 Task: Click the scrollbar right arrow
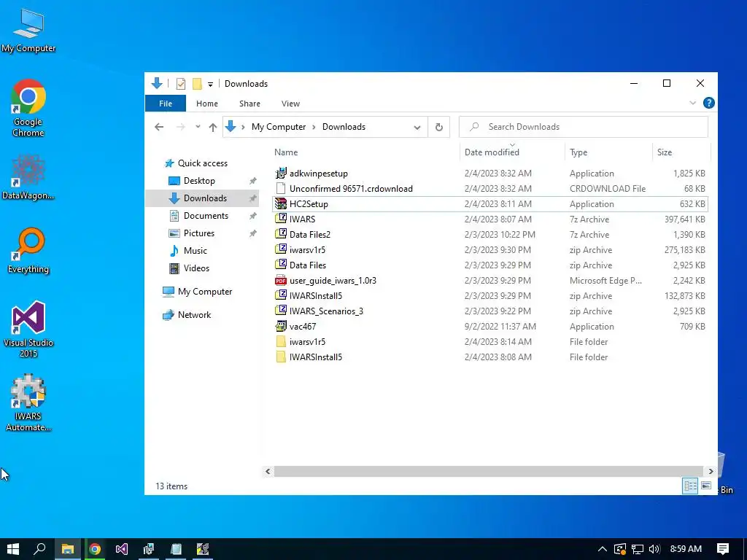coord(711,471)
